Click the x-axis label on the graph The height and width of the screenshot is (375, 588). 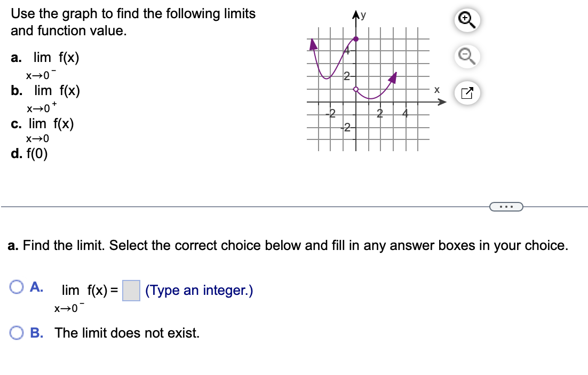(x=436, y=91)
